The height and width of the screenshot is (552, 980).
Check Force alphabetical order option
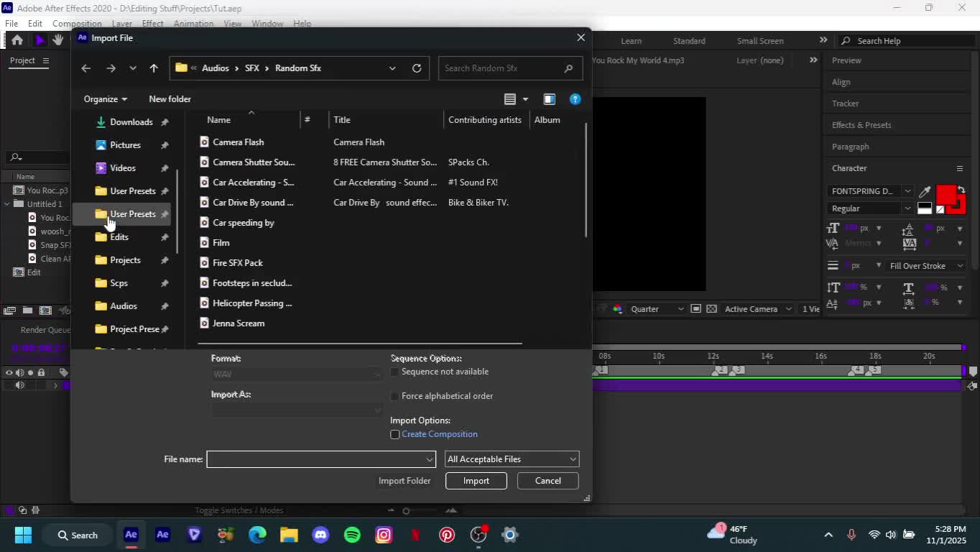click(x=394, y=396)
